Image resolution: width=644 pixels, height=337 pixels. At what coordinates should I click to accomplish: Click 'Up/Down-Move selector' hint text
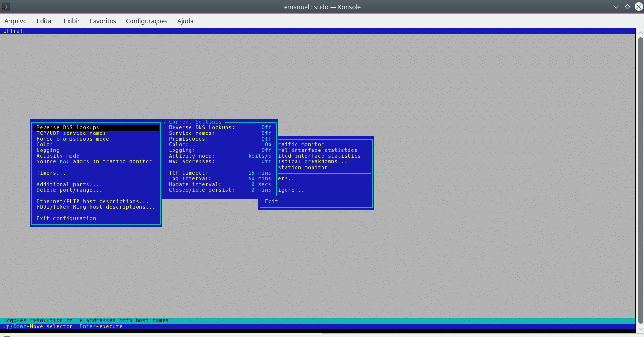tap(38, 326)
